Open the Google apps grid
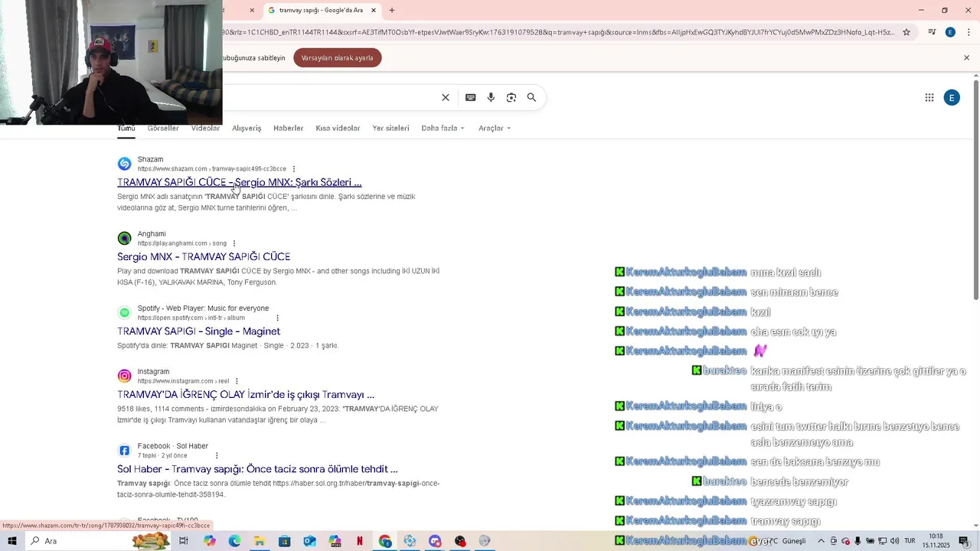Image resolution: width=980 pixels, height=551 pixels. click(x=929, y=97)
